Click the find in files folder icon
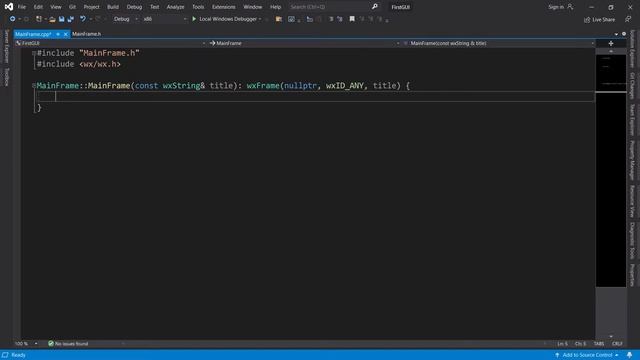 279,19
